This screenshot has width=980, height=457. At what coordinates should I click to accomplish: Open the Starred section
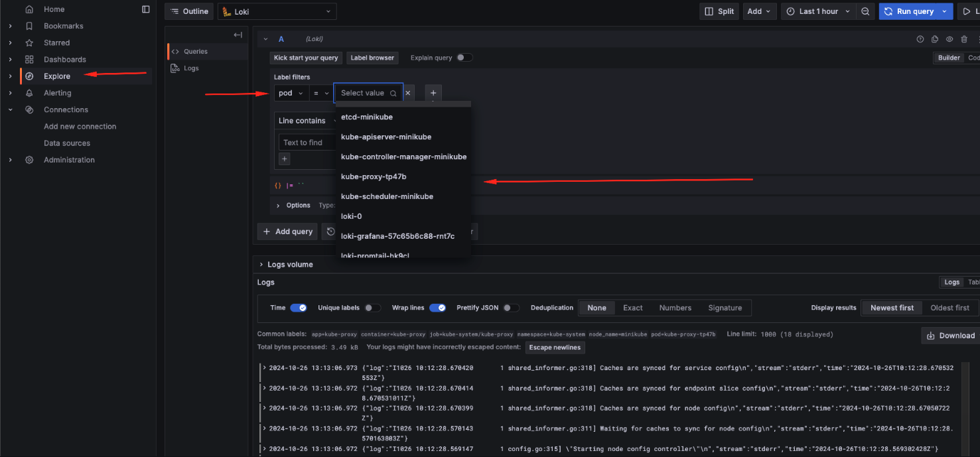coord(56,42)
